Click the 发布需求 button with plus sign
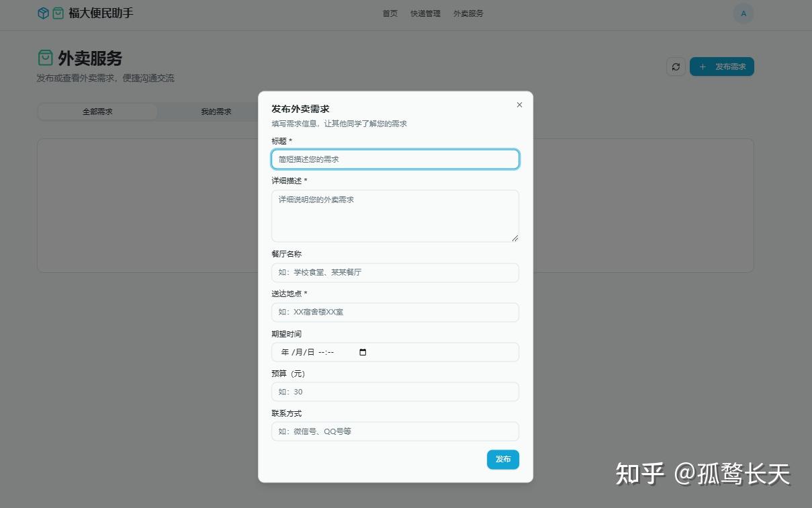 [x=722, y=67]
